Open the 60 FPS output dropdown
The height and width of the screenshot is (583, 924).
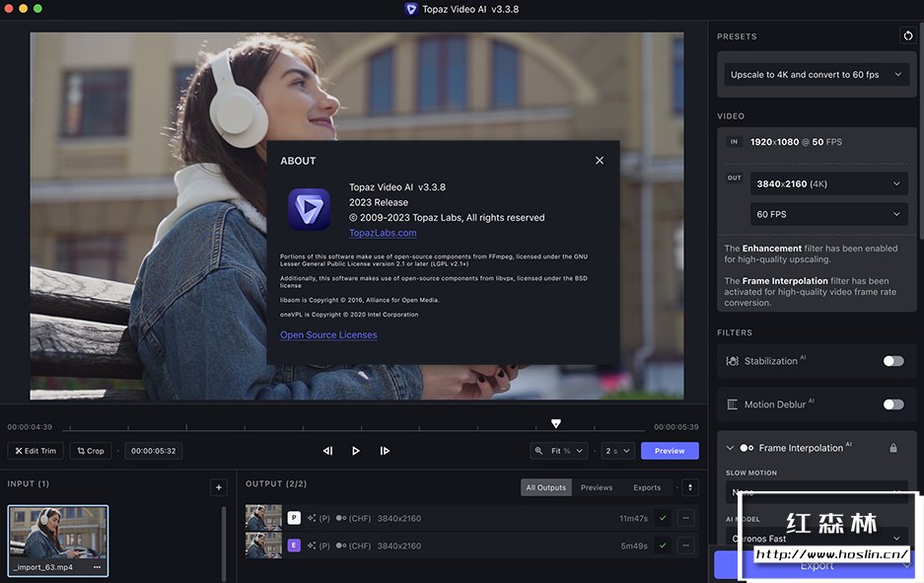click(828, 214)
